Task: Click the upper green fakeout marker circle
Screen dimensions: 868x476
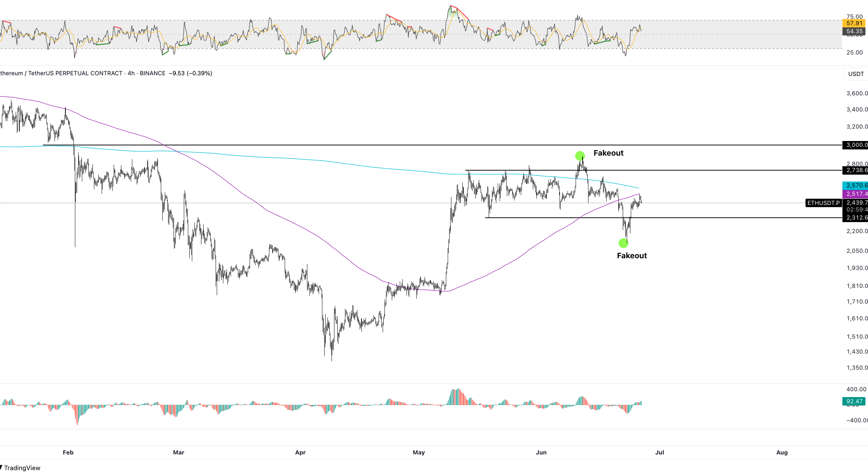Action: 580,156
